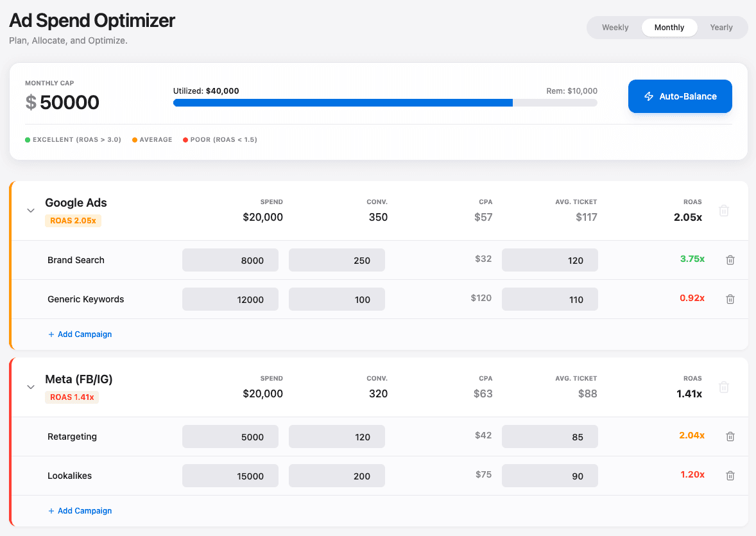Remove the Generic Keywords row with its trash icon
Screen dimensions: 756x536
point(730,298)
